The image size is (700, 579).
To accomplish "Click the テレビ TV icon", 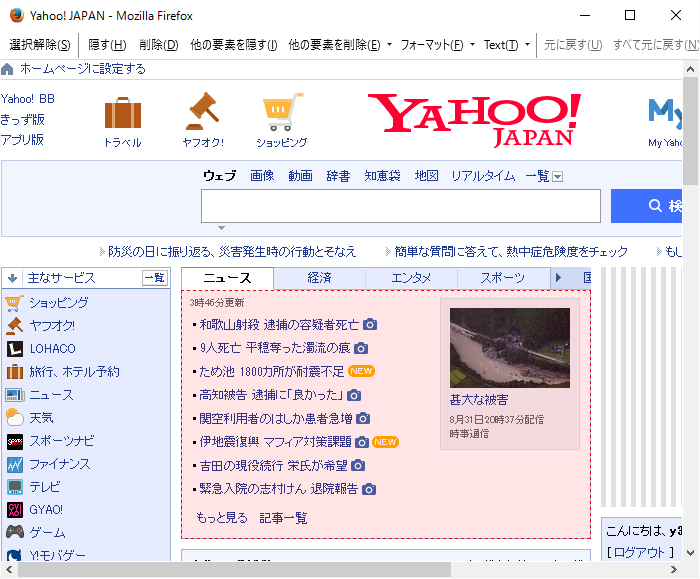I will point(15,487).
